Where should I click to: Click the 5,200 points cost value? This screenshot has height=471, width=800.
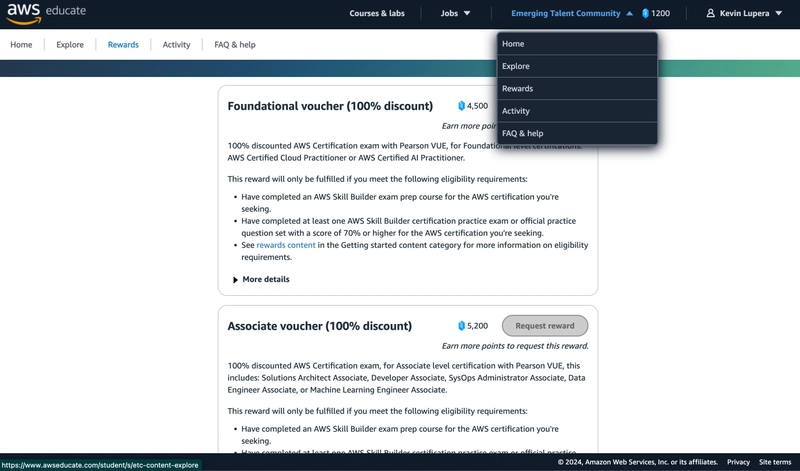478,326
